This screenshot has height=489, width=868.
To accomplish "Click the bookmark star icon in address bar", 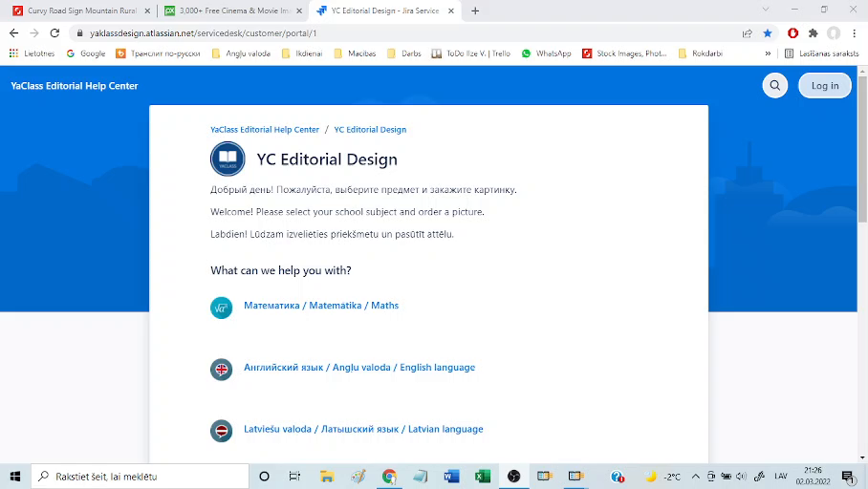I will (x=768, y=32).
